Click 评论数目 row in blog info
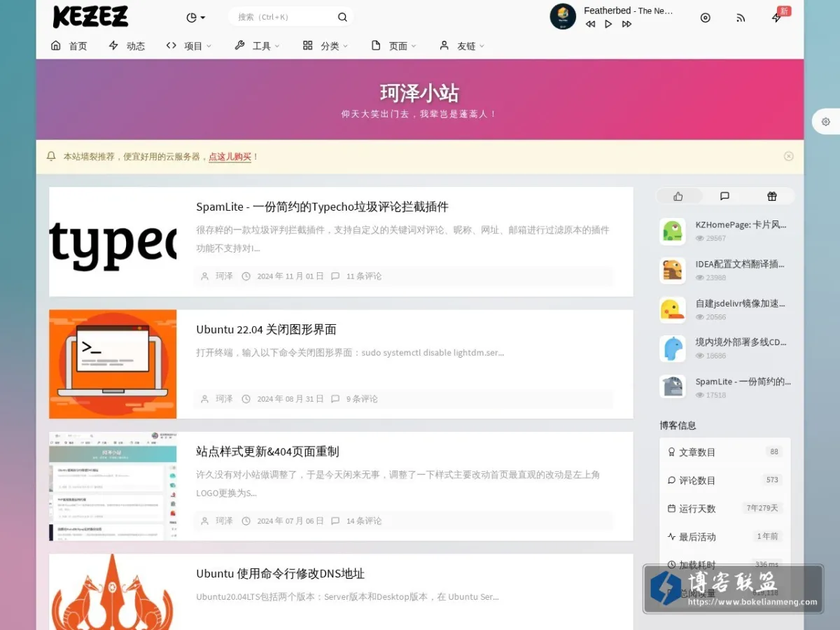The height and width of the screenshot is (630, 840). coord(724,480)
